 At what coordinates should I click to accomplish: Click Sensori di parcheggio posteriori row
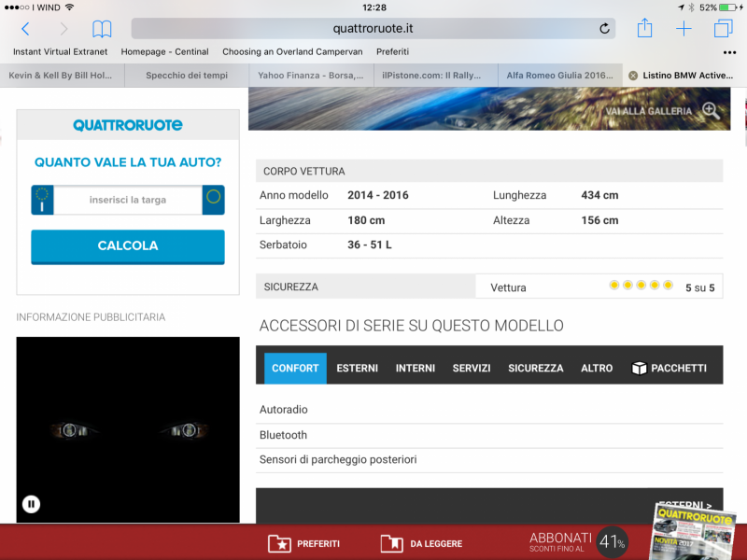tap(489, 459)
